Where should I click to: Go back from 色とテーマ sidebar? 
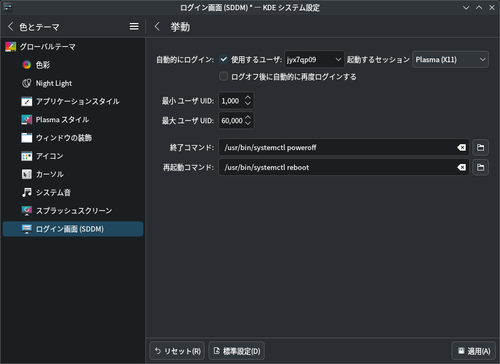coord(10,27)
